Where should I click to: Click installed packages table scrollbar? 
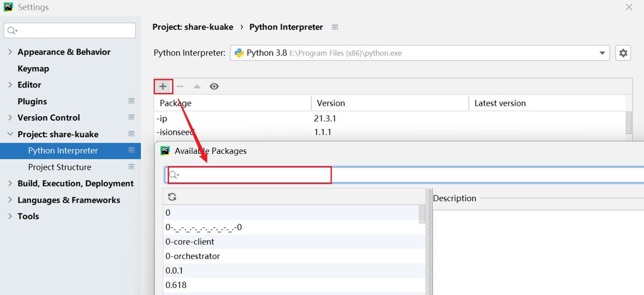click(x=629, y=122)
